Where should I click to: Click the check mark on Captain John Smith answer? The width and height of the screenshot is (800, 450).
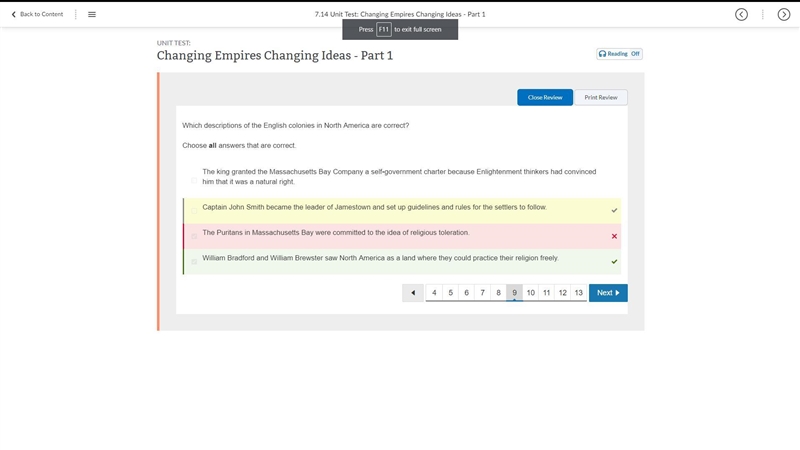(614, 210)
